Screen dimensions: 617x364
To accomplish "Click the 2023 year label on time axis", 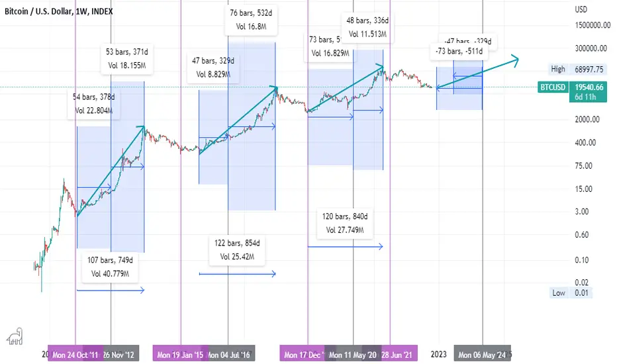I will pos(438,355).
